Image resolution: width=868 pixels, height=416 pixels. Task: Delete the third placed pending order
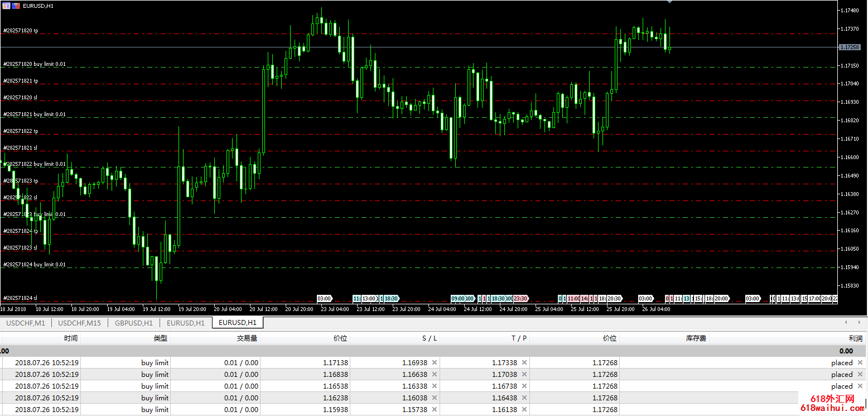click(860, 386)
